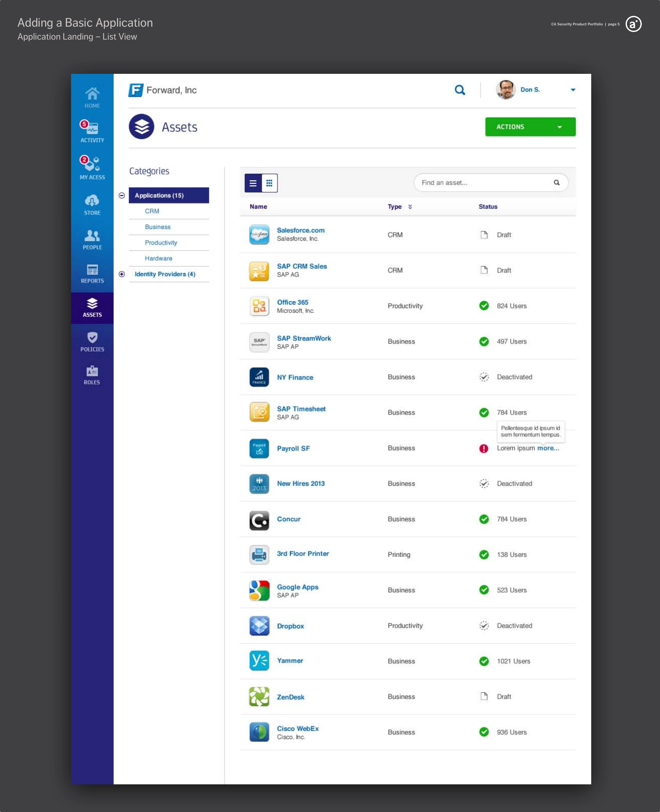Sort by the Name column
The image size is (660, 812).
[x=258, y=207]
